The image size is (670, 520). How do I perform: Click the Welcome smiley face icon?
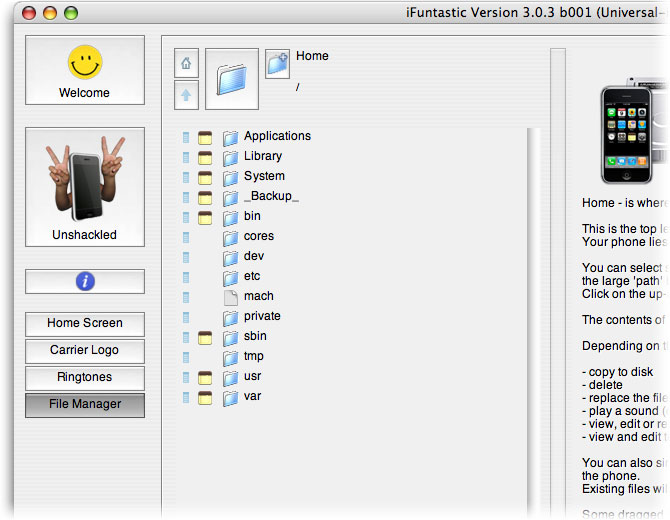pos(85,63)
